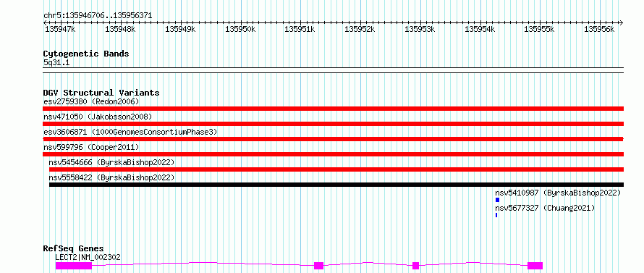Select the first large LECT2 exon block

point(74,266)
